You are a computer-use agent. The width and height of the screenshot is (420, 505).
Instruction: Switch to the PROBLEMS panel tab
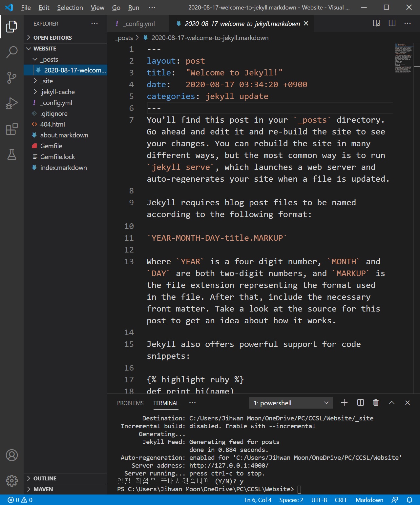tap(130, 403)
